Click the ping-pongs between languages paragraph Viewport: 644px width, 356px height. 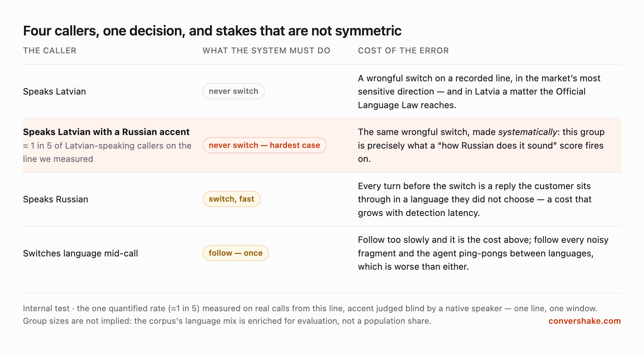483,253
